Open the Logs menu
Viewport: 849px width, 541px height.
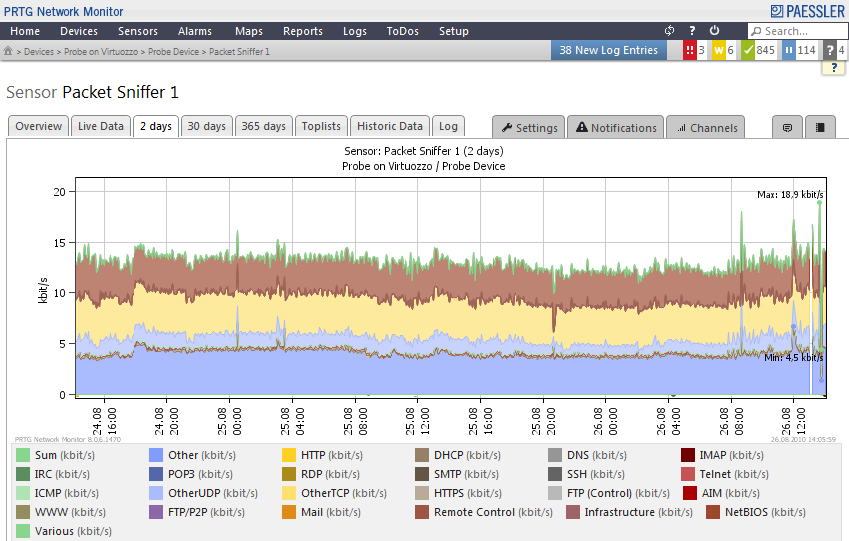355,31
